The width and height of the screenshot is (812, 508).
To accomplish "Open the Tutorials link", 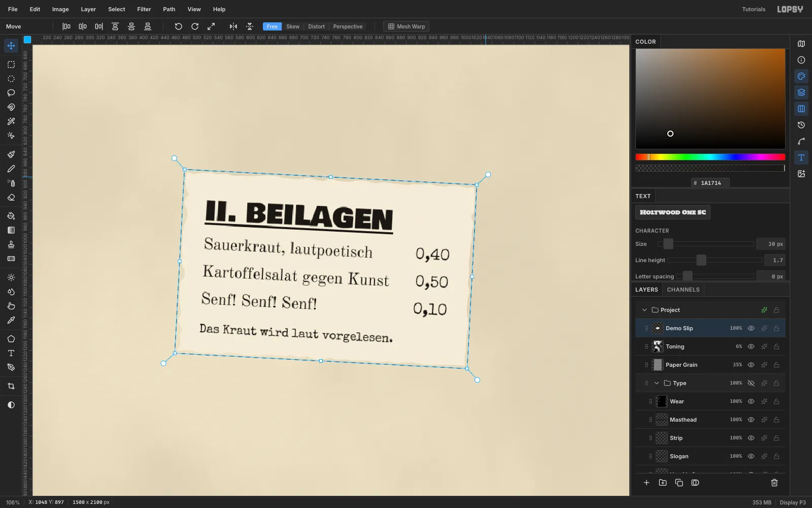I will (x=754, y=9).
